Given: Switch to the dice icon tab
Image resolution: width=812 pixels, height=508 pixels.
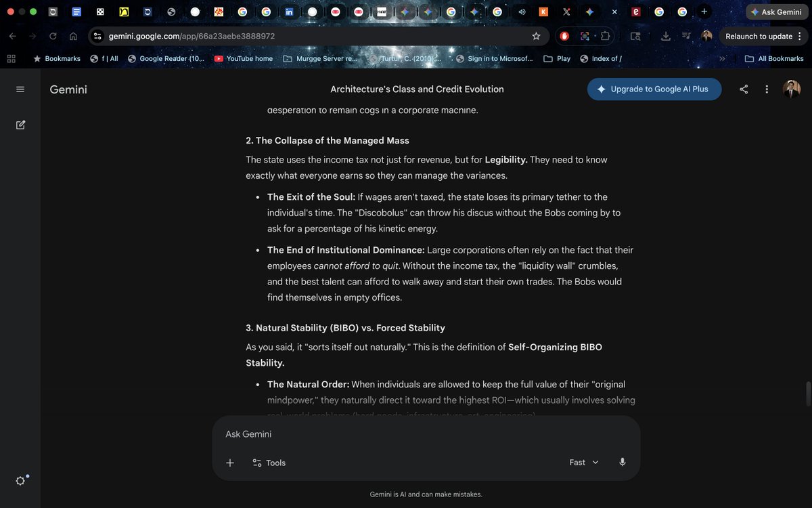Looking at the screenshot, I should pos(100,12).
